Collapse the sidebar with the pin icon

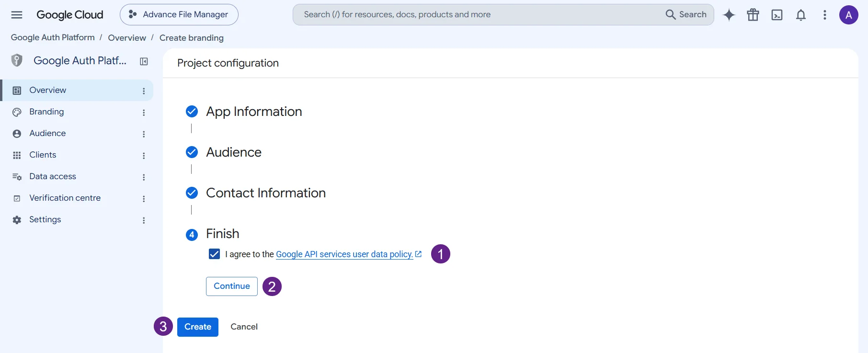click(144, 61)
